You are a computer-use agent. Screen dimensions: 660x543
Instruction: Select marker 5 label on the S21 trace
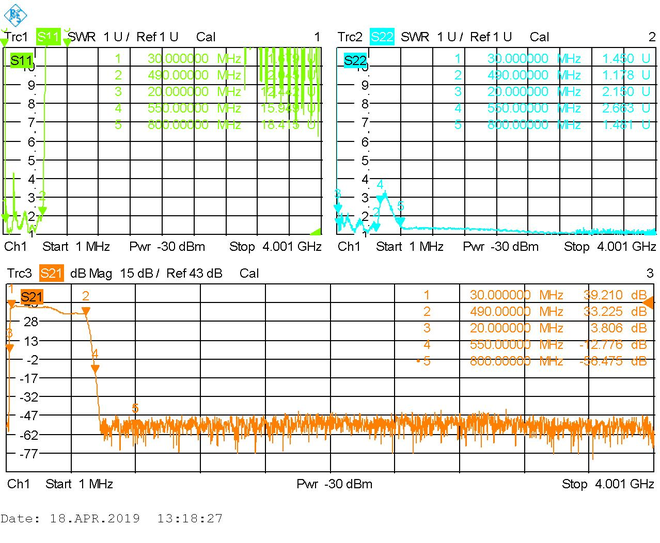click(x=135, y=408)
